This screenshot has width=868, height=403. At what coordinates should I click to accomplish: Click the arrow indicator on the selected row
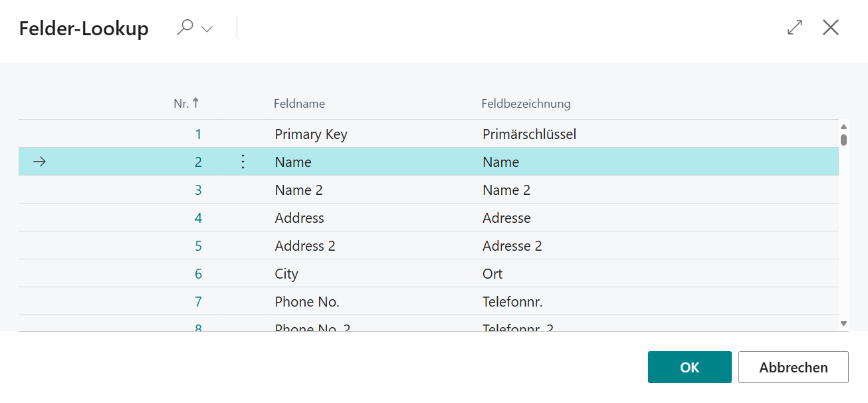coord(40,162)
